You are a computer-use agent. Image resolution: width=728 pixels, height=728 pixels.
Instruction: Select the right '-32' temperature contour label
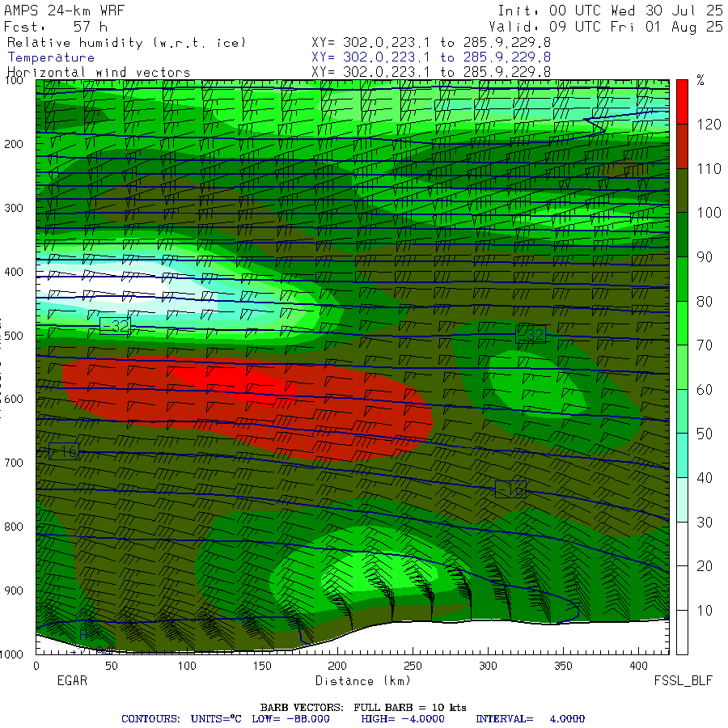click(x=531, y=334)
